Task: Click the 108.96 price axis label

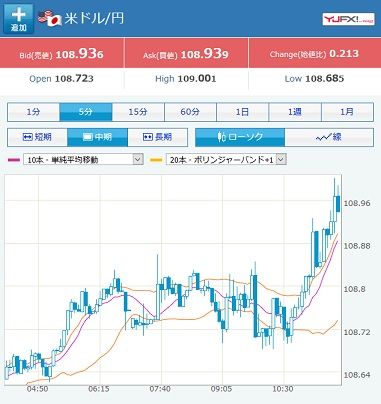Action: tap(357, 203)
